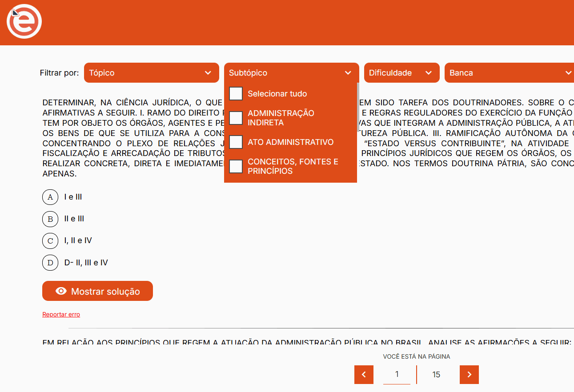Select answer option D
Viewport: 574px width, 392px height.
(50, 263)
